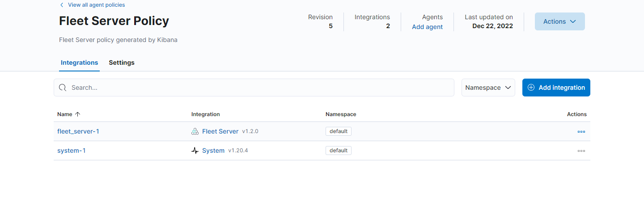
Task: Click the Revision value 5
Action: 331,26
